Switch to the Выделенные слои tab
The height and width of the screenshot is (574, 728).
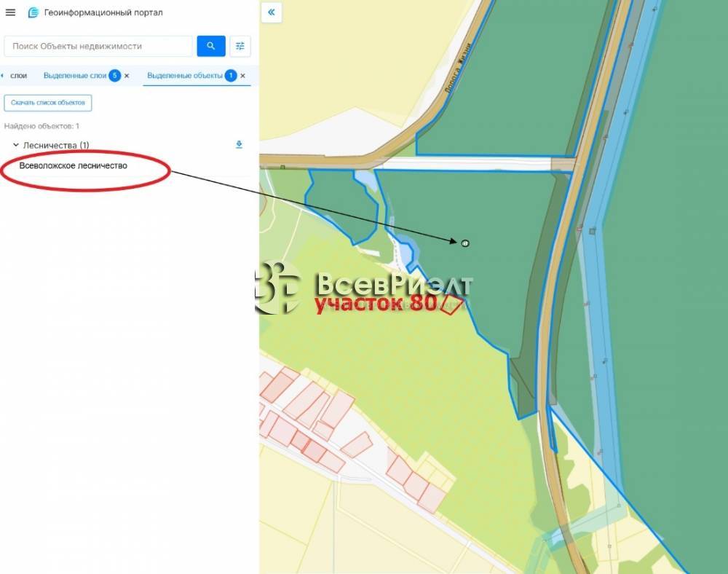point(74,76)
